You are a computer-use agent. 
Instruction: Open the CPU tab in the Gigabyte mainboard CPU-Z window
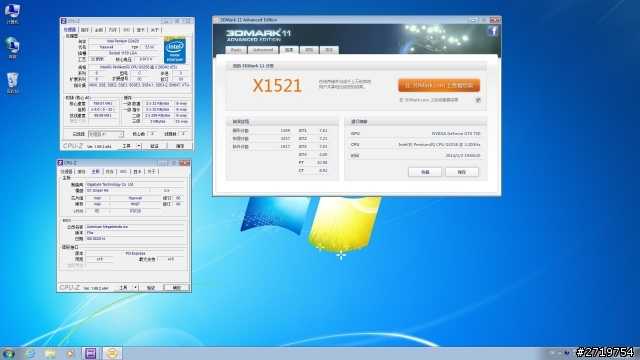click(x=67, y=172)
